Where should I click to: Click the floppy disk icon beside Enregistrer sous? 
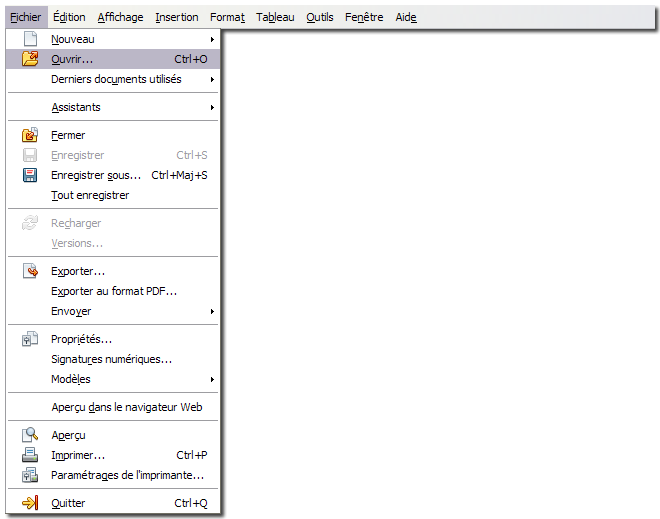30,175
